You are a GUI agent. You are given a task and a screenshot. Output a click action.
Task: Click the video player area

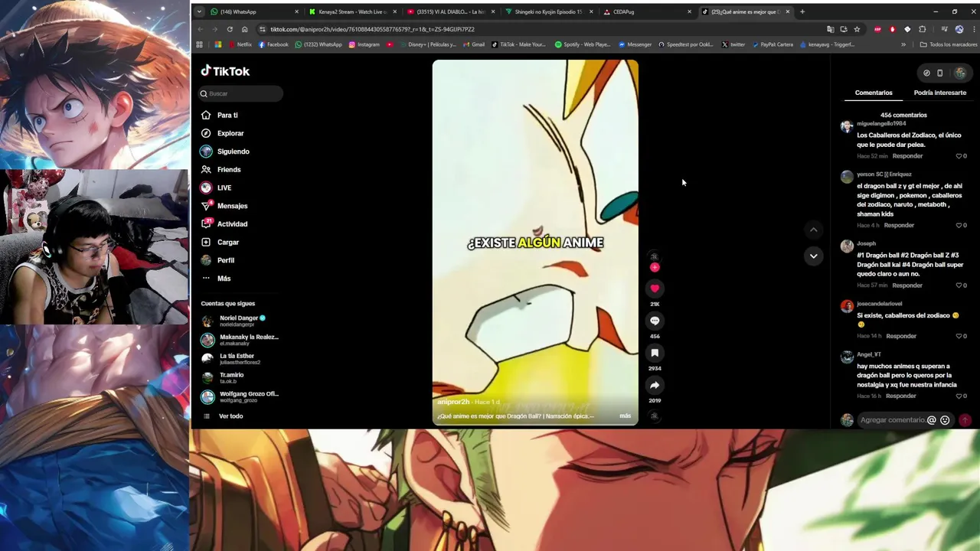tap(535, 242)
